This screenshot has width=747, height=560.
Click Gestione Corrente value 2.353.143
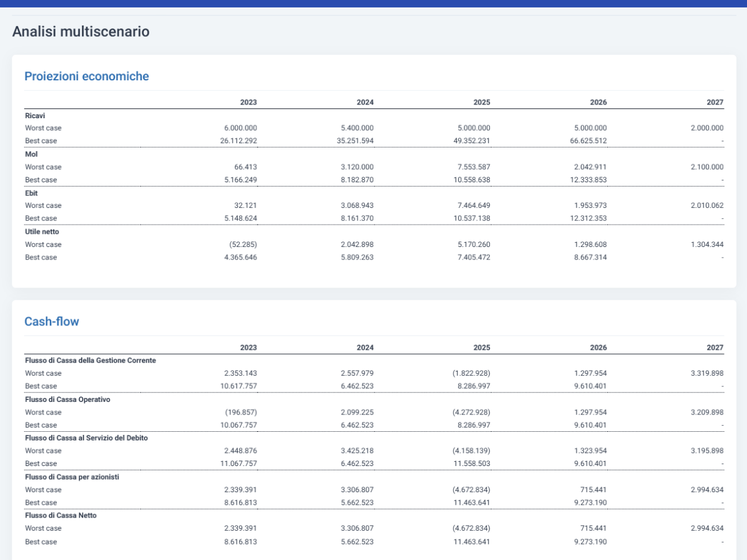pyautogui.click(x=240, y=373)
